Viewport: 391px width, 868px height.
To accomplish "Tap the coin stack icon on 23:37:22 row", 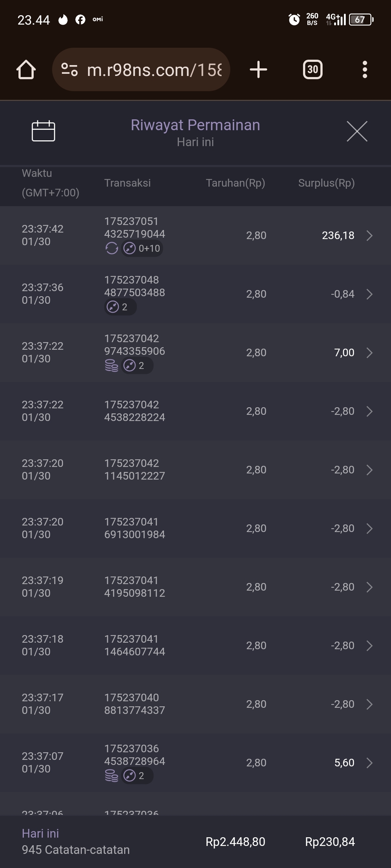I will (112, 366).
